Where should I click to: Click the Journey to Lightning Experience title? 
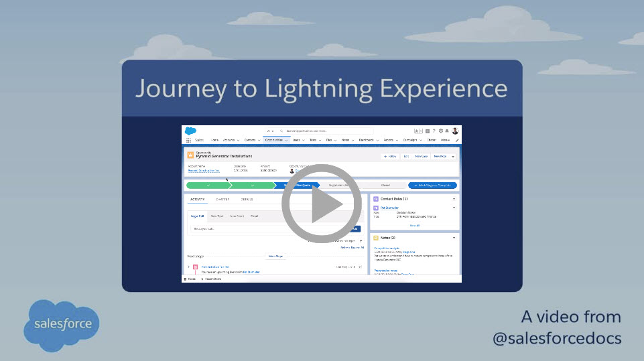[322, 88]
